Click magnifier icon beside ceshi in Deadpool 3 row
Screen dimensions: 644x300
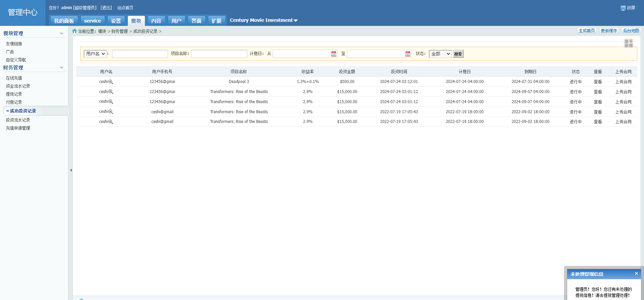coord(111,82)
